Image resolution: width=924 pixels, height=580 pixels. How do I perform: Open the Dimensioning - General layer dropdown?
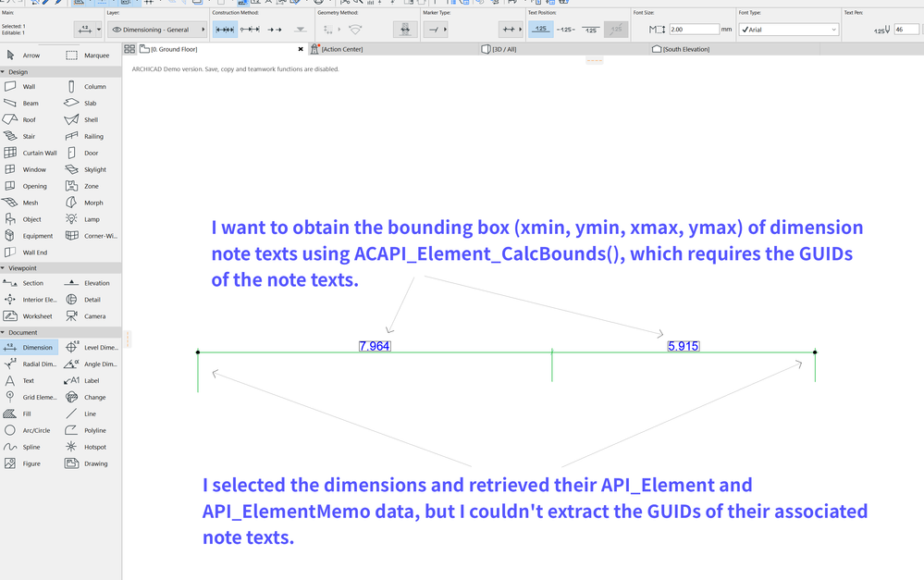(x=156, y=30)
